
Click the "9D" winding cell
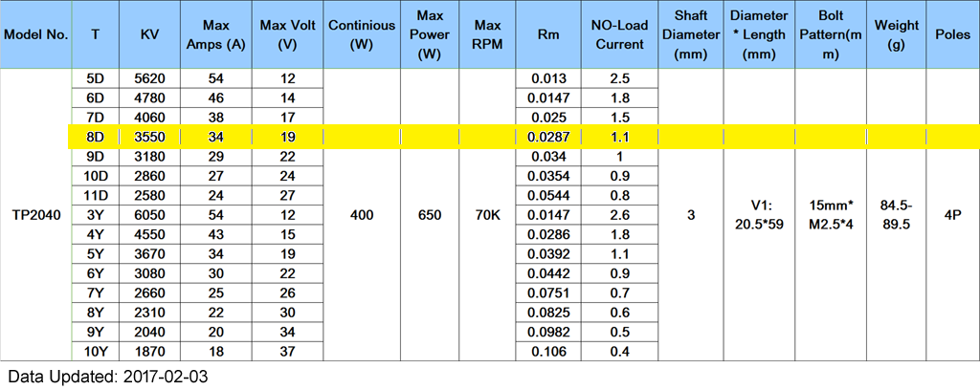click(95, 156)
